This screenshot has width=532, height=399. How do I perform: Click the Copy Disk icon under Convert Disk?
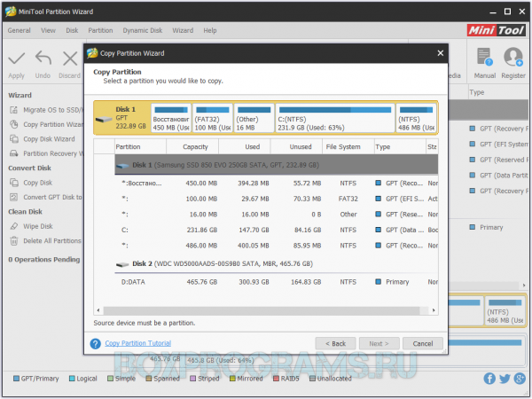click(13, 183)
